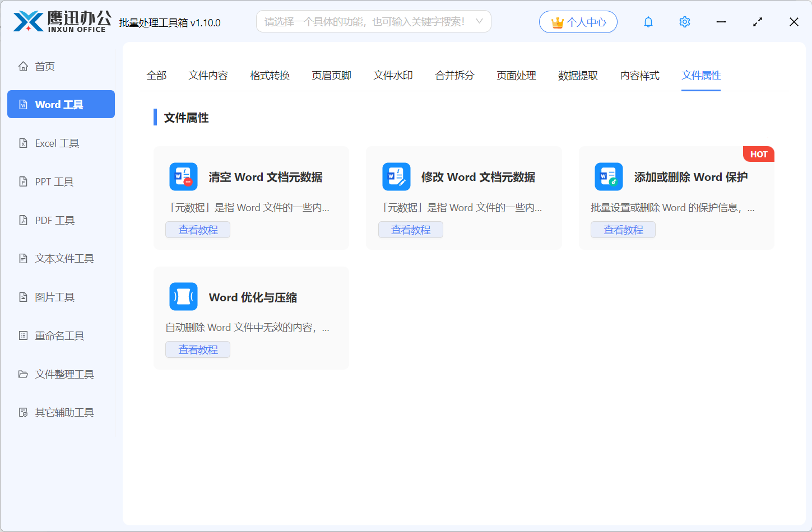The image size is (812, 532).
Task: Switch to the 文件水印 tab
Action: coord(393,75)
